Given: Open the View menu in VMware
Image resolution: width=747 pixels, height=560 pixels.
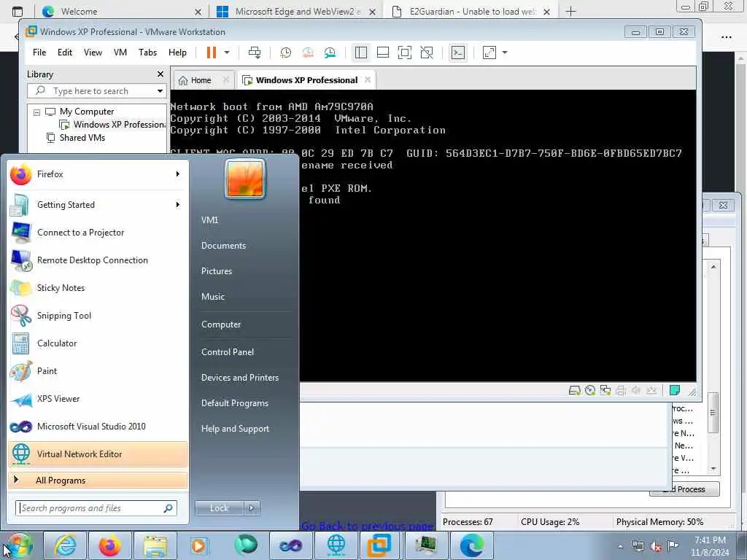Looking at the screenshot, I should pyautogui.click(x=93, y=52).
